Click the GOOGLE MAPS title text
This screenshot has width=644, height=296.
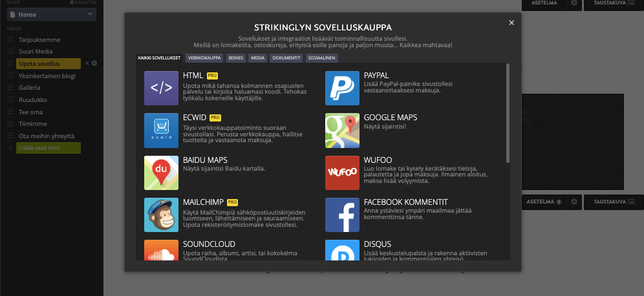[x=390, y=118]
